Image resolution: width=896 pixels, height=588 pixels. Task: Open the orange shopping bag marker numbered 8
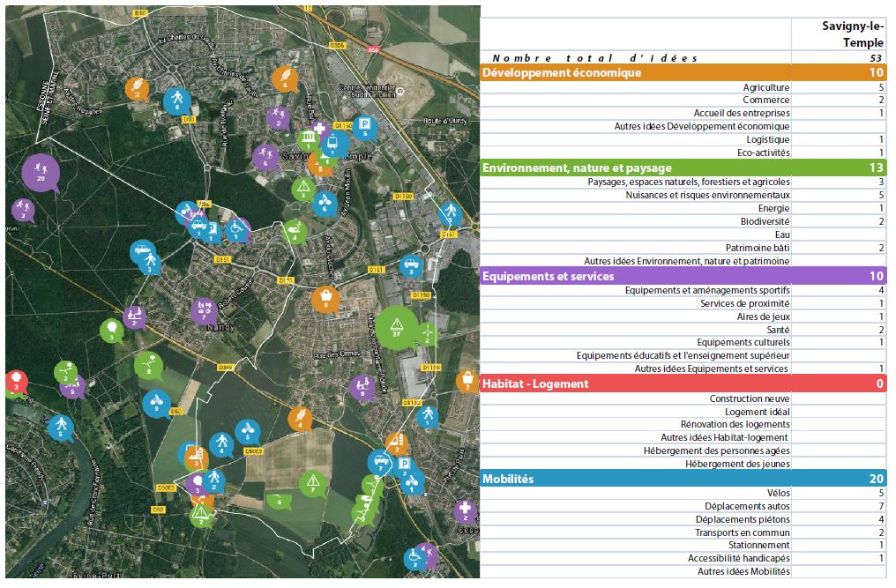pos(326,298)
